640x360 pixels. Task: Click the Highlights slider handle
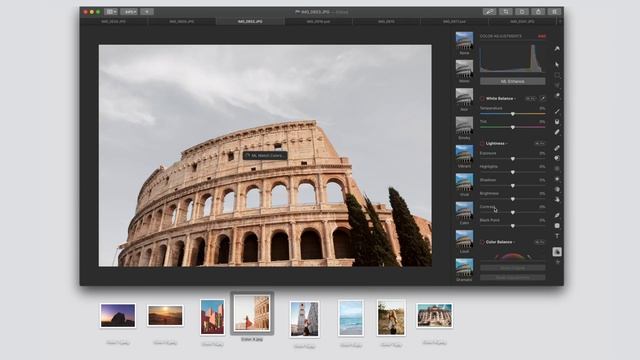click(513, 172)
